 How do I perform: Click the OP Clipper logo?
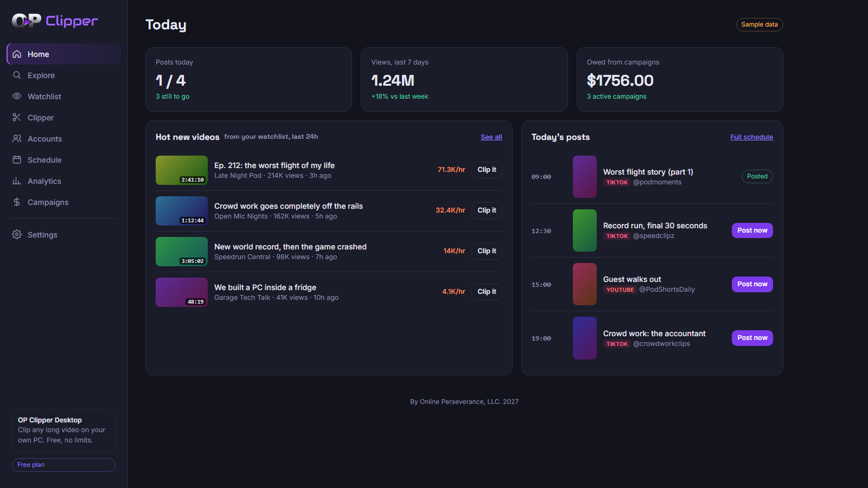[x=55, y=21]
